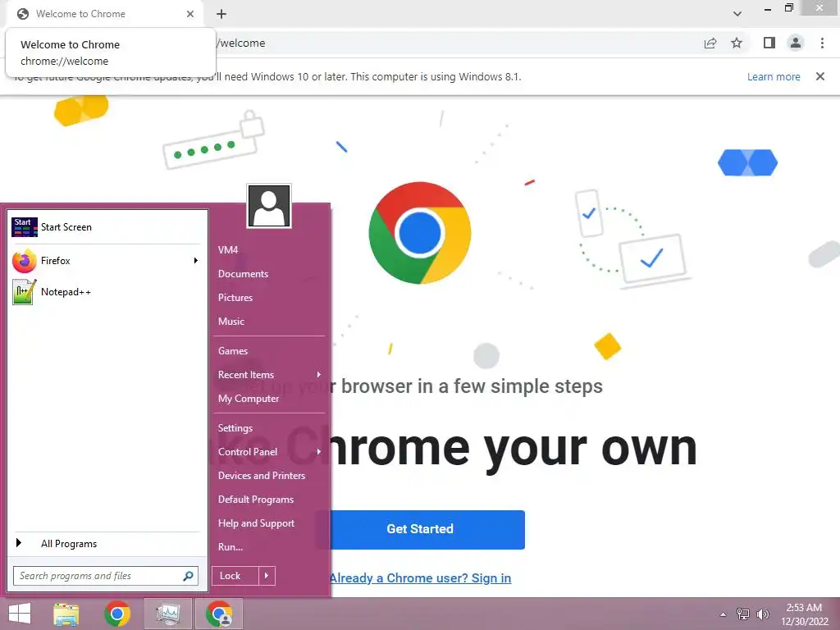Select the Welcome to Chrome tab
840x630 pixels.
point(104,14)
